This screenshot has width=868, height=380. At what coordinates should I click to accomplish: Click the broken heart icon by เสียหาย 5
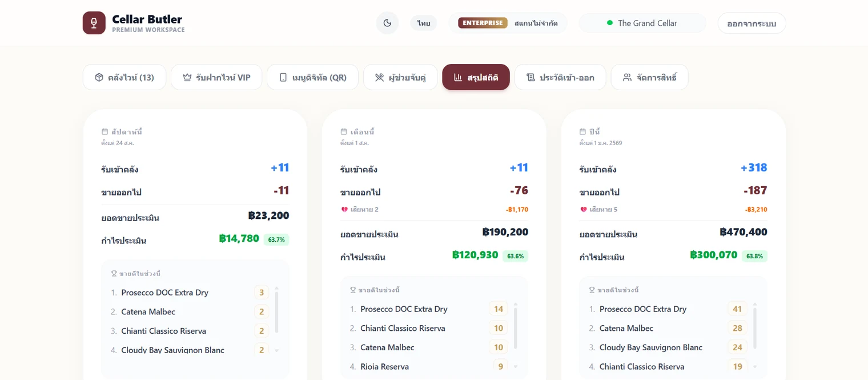click(x=584, y=210)
